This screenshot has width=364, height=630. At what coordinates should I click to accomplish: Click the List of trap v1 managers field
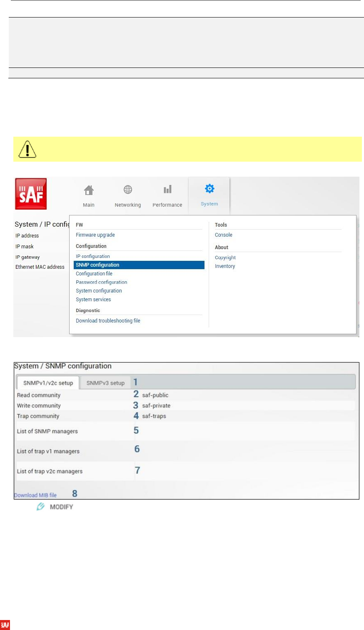point(245,451)
